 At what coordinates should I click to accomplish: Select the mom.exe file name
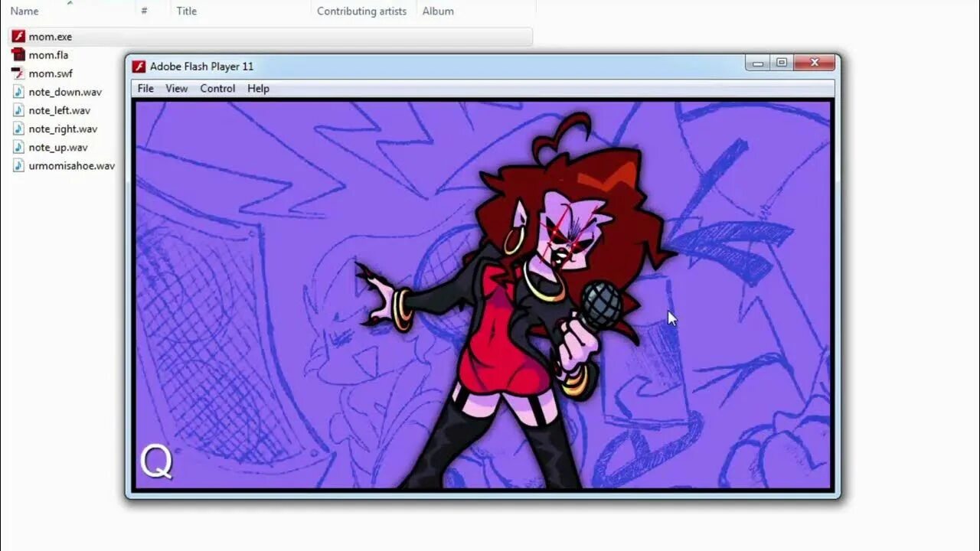(51, 36)
